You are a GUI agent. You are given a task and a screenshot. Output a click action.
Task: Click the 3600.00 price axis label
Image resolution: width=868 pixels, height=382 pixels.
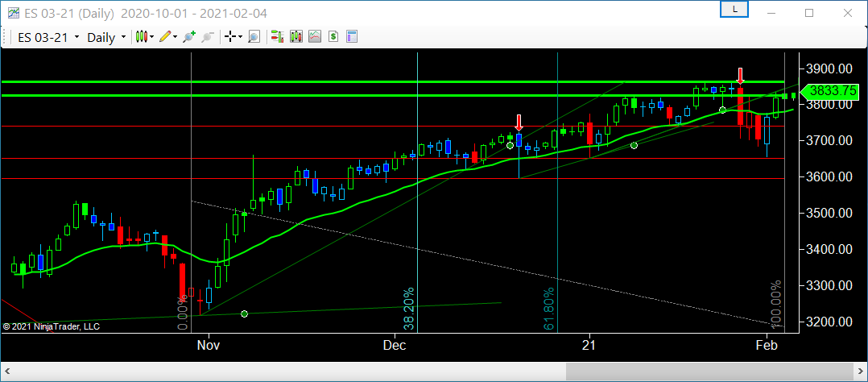(x=829, y=176)
